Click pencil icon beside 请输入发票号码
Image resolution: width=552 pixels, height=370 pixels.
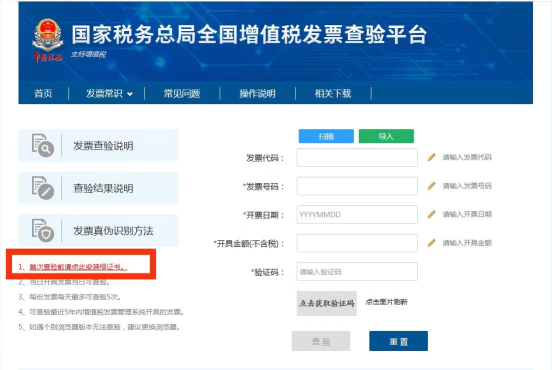pos(431,186)
